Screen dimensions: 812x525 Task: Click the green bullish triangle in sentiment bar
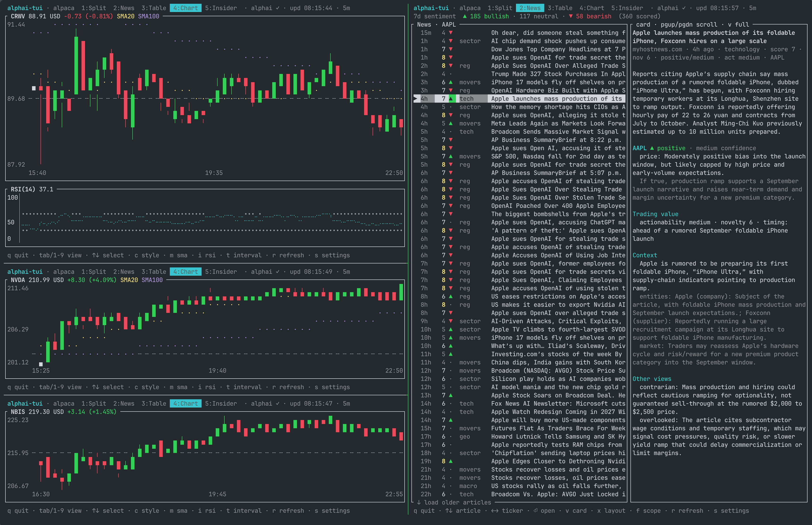point(465,16)
